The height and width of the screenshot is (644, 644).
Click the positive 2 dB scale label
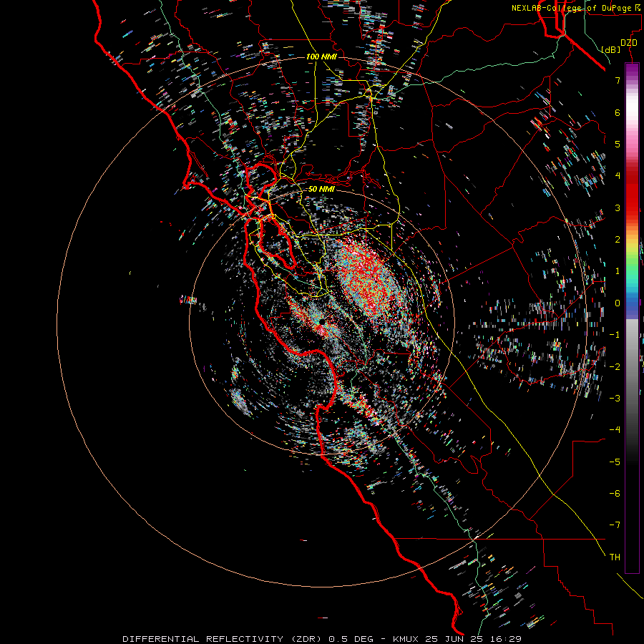618,240
